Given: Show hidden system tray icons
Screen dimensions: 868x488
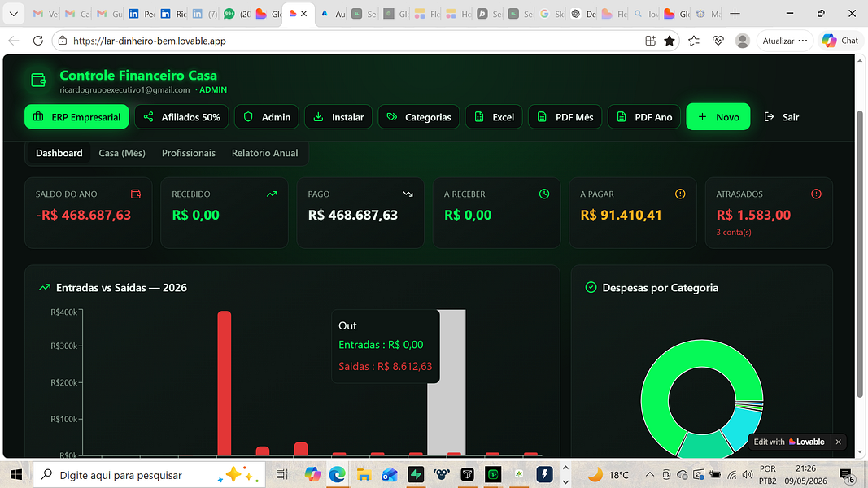Looking at the screenshot, I should 650,475.
